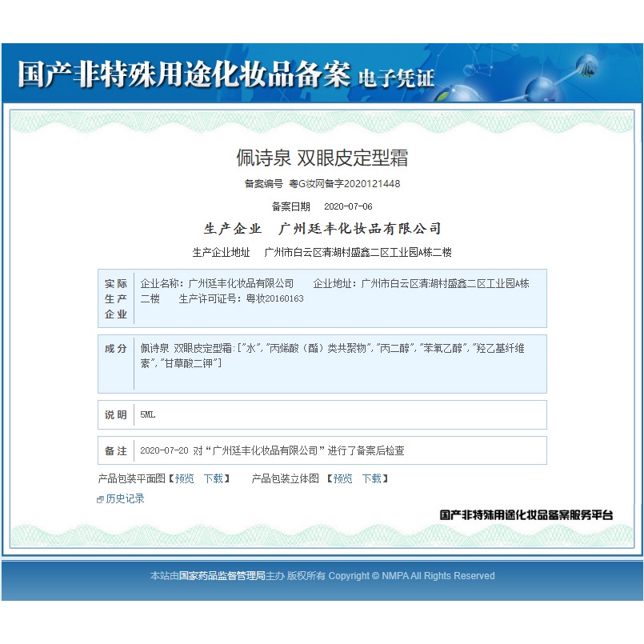The image size is (644, 644).
Task: Download the 产品包装立体图 via 下载
Action: pos(371,478)
